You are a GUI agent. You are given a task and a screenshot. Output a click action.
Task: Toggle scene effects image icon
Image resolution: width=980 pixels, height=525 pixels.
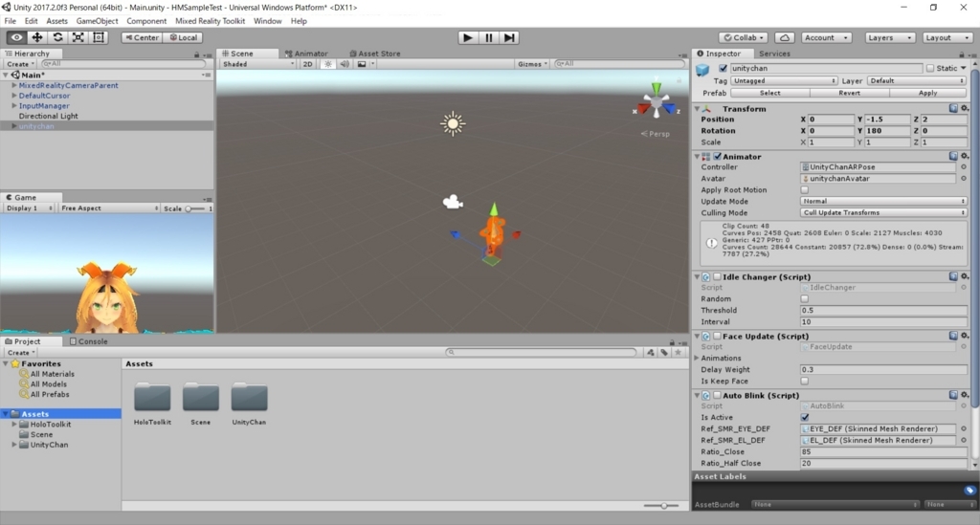362,64
